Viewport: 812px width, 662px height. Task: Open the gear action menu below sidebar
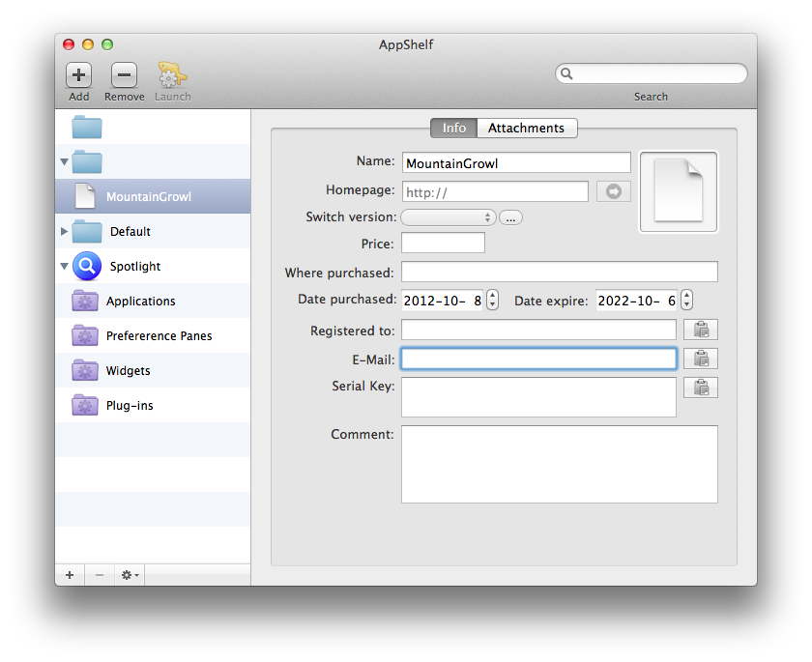(130, 575)
